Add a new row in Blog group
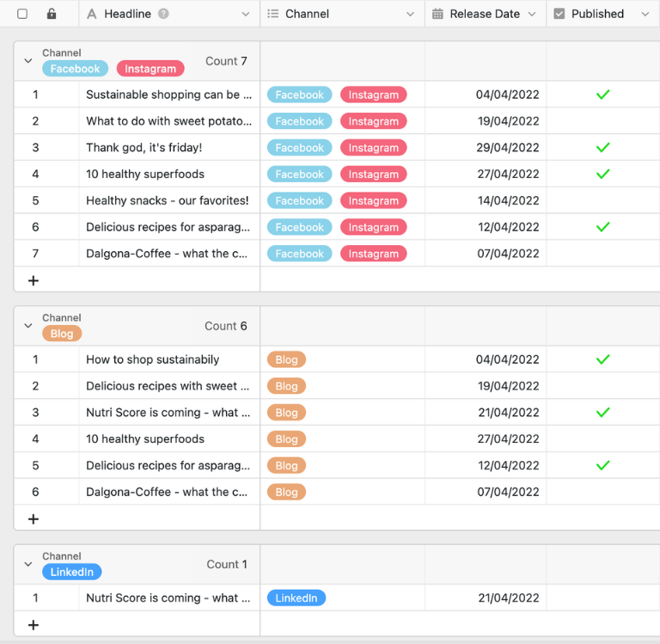The height and width of the screenshot is (644, 660). tap(34, 518)
